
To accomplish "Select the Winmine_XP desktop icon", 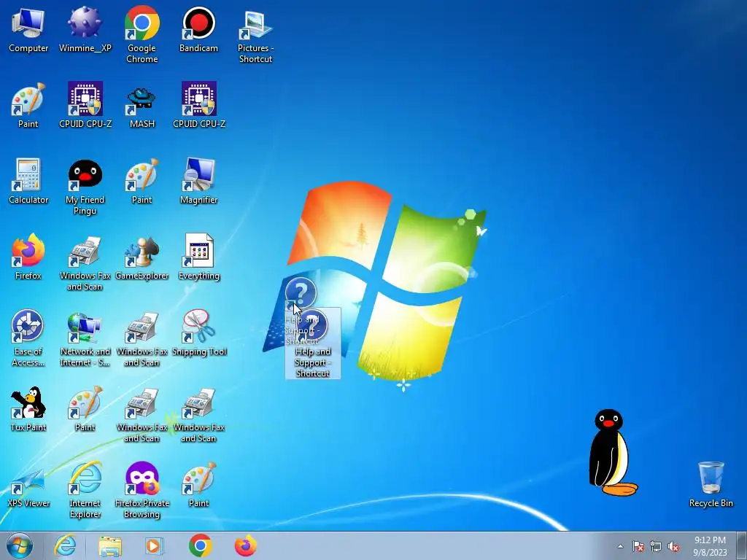I will tap(85, 29).
